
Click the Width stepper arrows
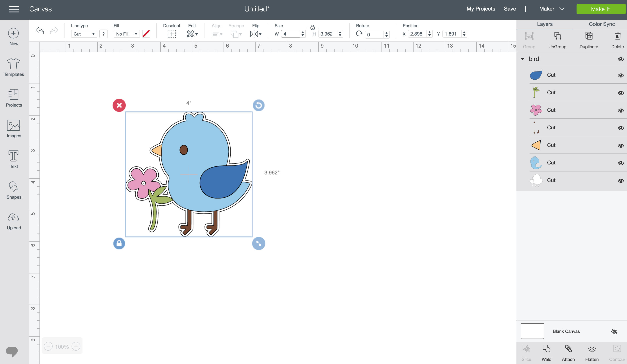pos(303,34)
